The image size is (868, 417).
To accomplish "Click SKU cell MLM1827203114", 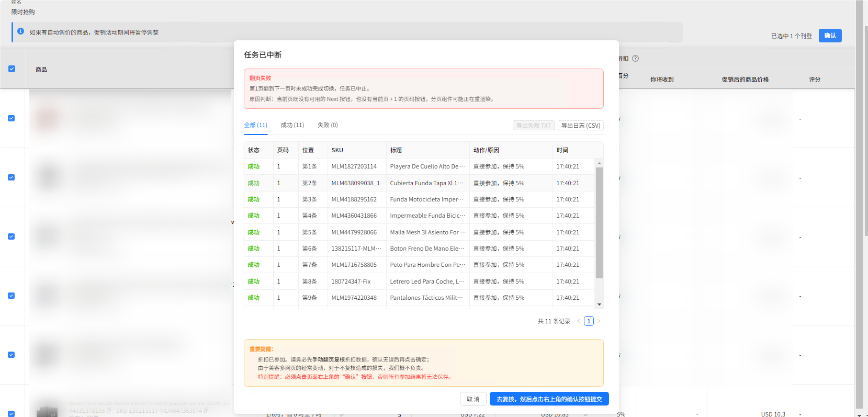I will (354, 166).
